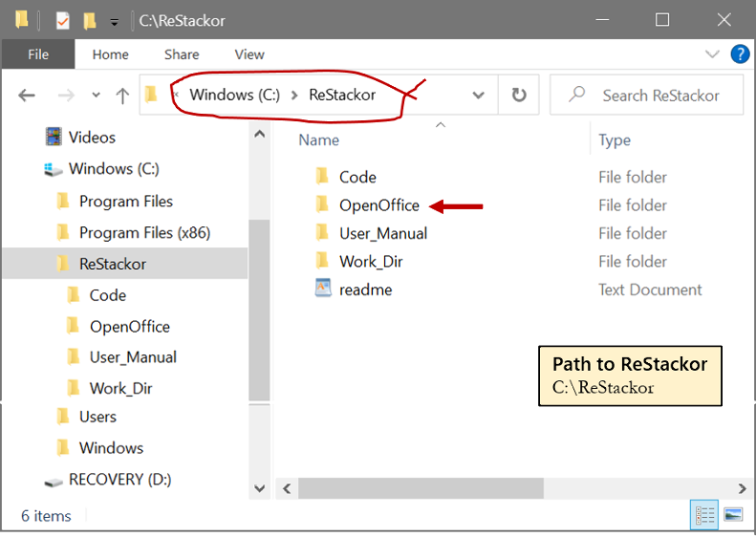The height and width of the screenshot is (537, 756).
Task: Click the Work_Dir folder icon in file list
Action: (x=322, y=260)
